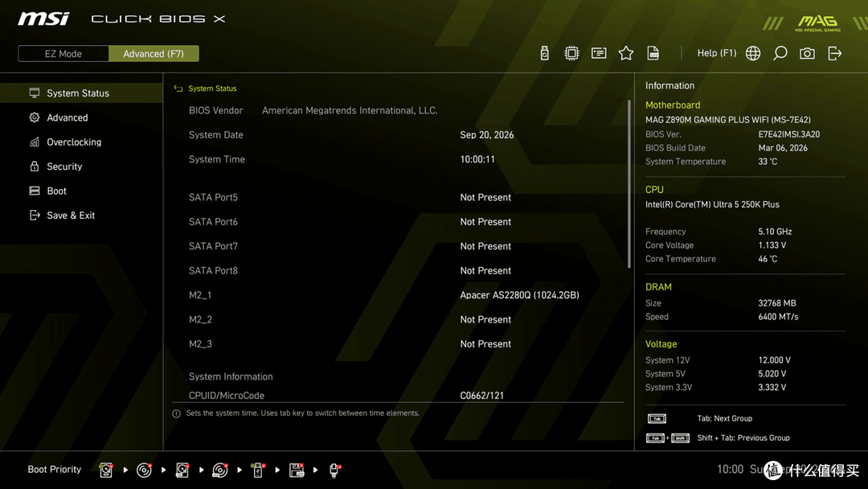Select plain CD/DVD boot priority icon
Screen dimensions: 868x489
pos(144,470)
